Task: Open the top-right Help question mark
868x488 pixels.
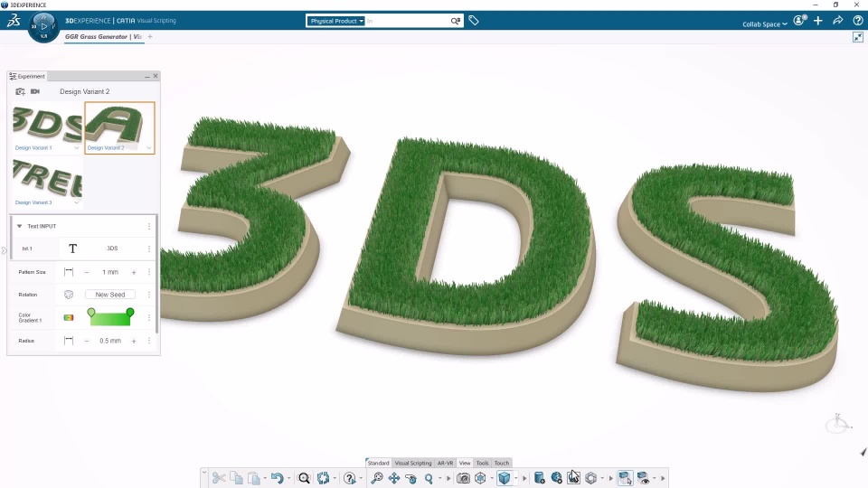Action: [858, 21]
